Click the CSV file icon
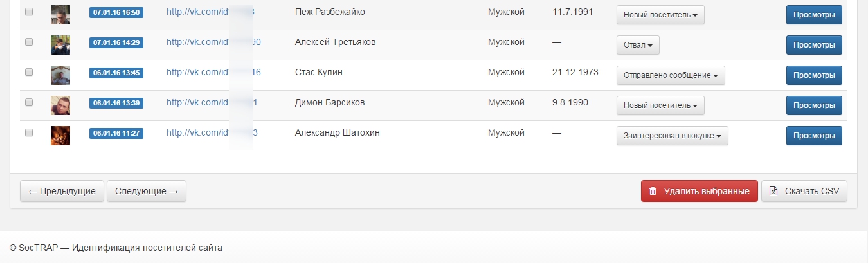This screenshot has height=263, width=868. pyautogui.click(x=773, y=191)
